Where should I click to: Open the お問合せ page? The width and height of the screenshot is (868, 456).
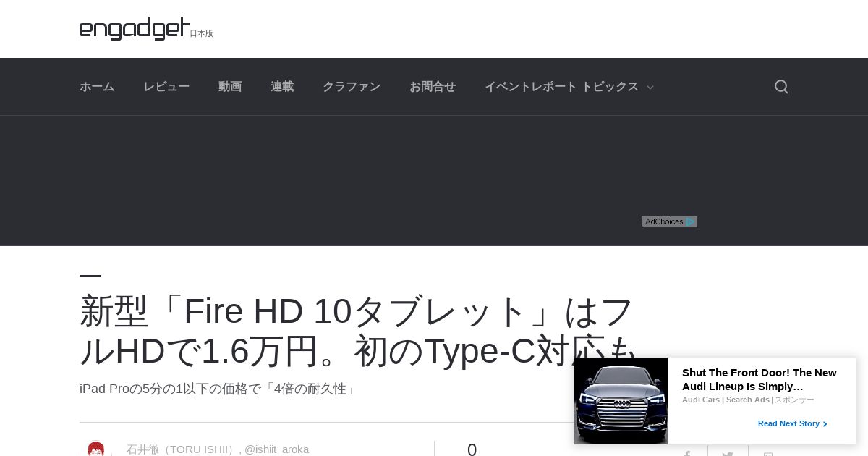pyautogui.click(x=433, y=87)
